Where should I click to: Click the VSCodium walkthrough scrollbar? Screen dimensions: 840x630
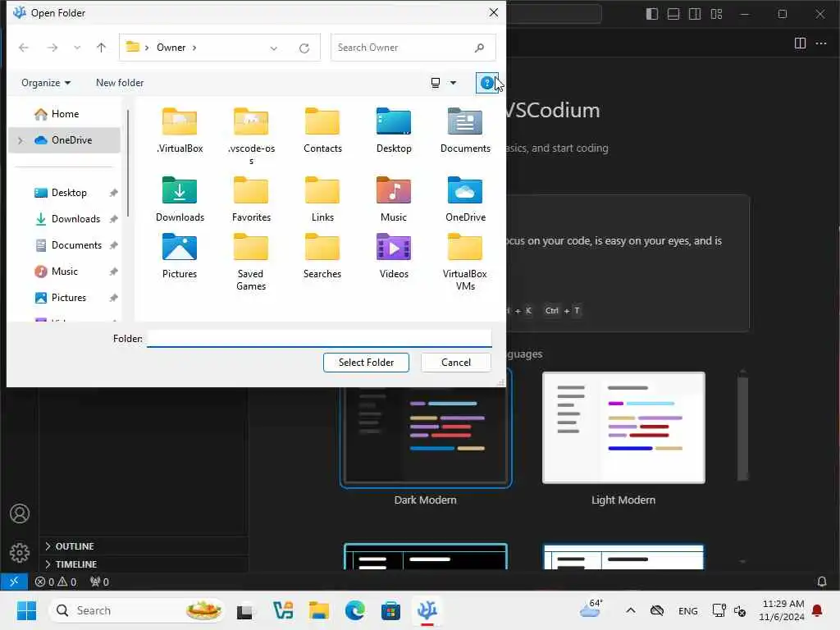click(x=742, y=428)
